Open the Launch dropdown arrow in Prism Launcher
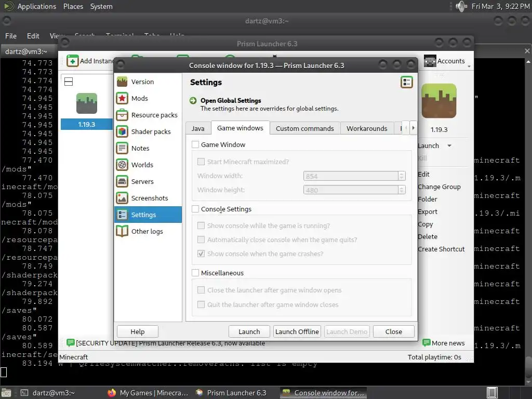Viewport: 532px width, 399px height. [449, 145]
